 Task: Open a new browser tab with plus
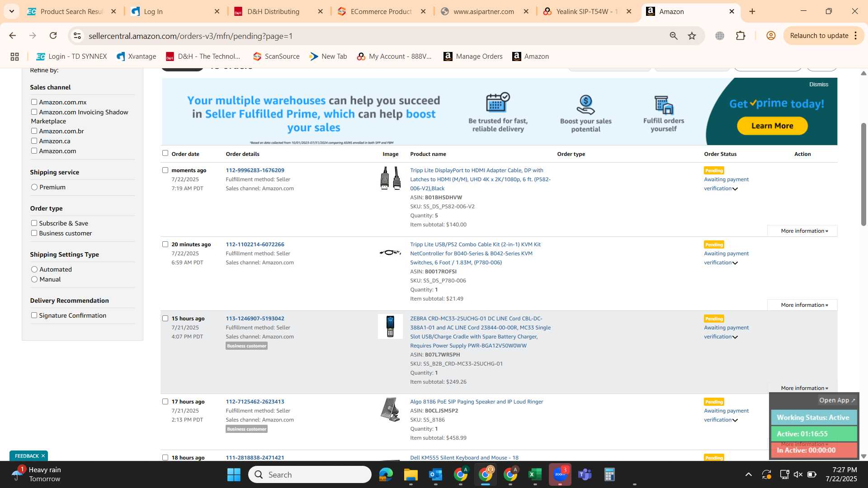(752, 11)
